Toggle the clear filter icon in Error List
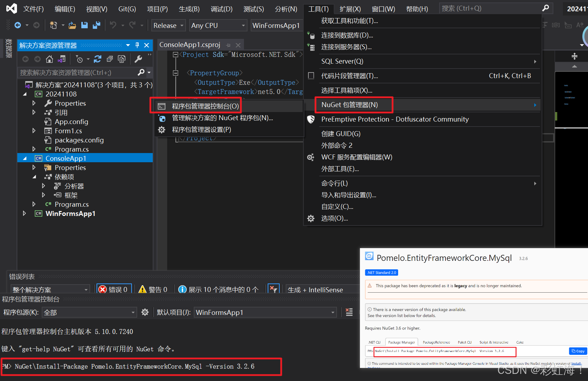This screenshot has width=588, height=381. (x=273, y=289)
